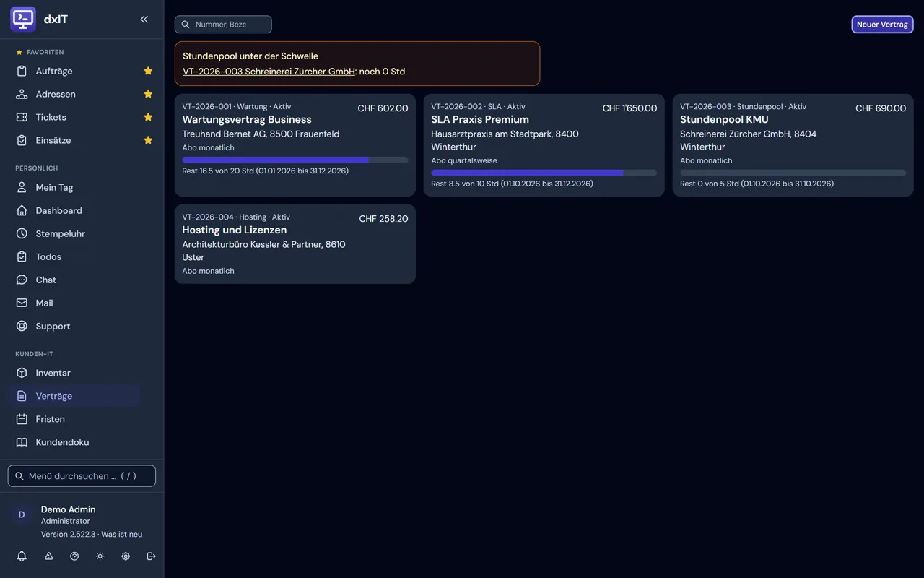Click the Kundendoku book icon
924x578 pixels.
click(22, 442)
